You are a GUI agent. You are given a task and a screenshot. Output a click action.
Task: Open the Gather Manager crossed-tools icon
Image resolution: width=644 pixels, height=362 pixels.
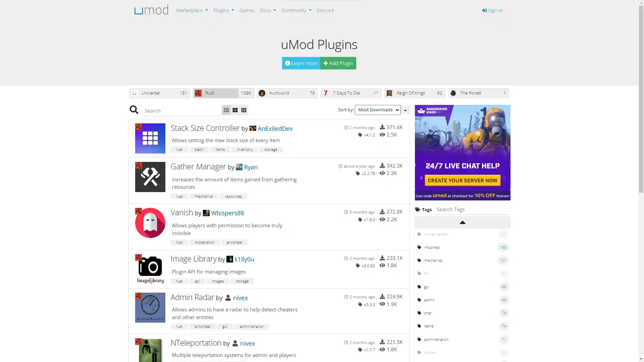click(150, 177)
